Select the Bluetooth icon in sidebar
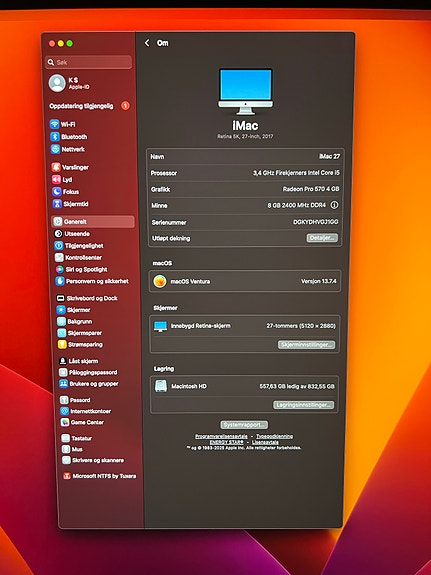 [55, 137]
